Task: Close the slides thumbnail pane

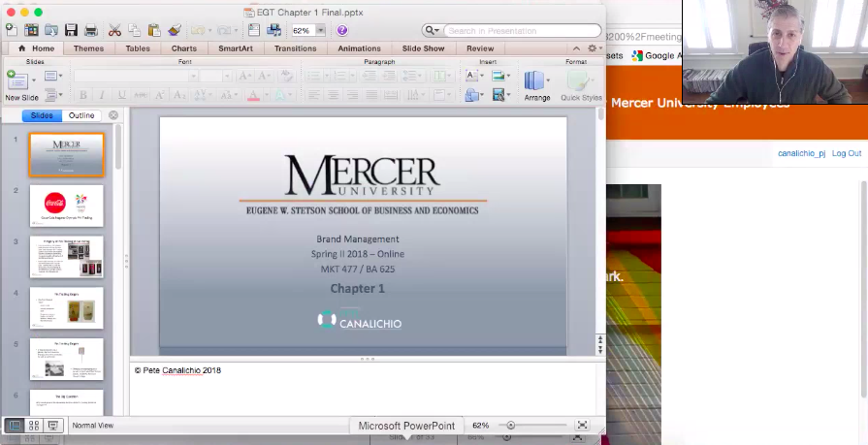Action: pos(113,115)
